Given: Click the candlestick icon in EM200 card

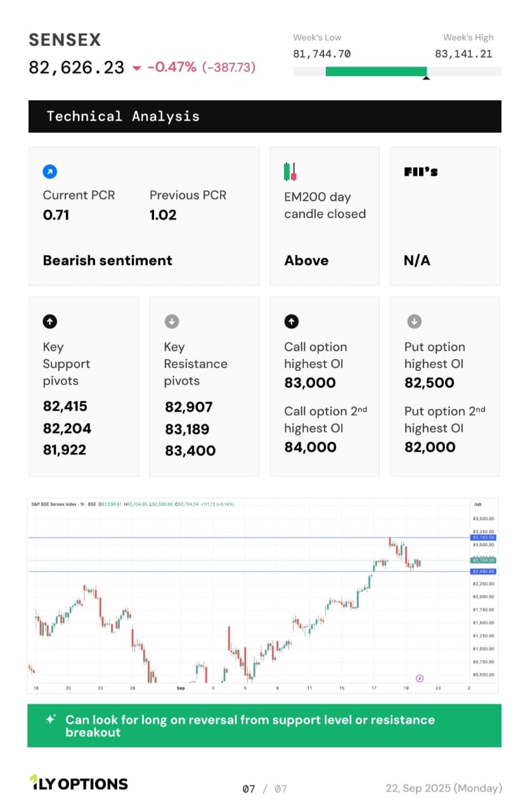Looking at the screenshot, I should tap(290, 172).
